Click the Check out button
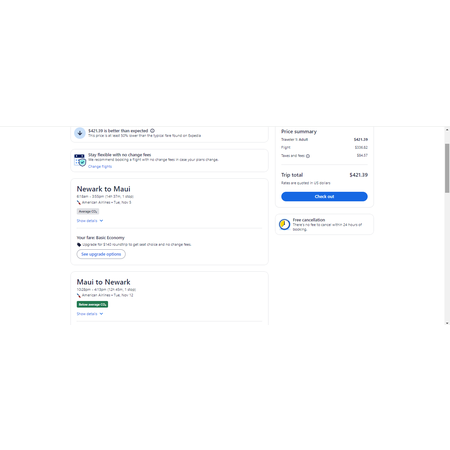Image resolution: width=450 pixels, height=450 pixels. [x=324, y=196]
